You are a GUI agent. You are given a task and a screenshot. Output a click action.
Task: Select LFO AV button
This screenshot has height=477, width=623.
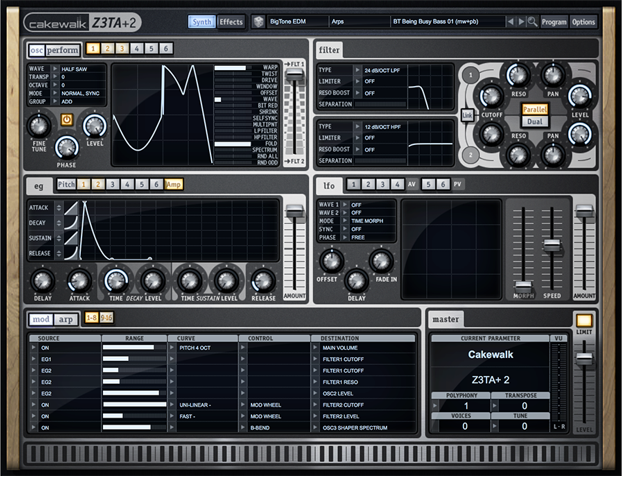412,184
